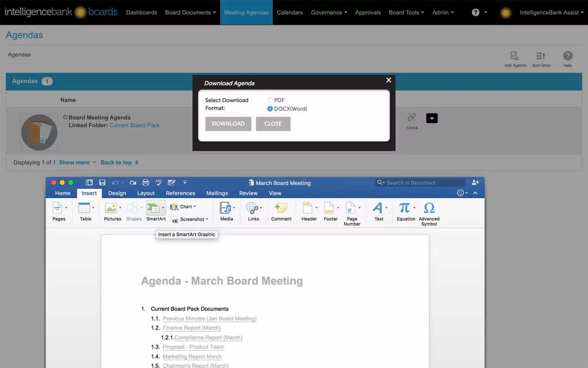Open the Meeting Agendas menu item
This screenshot has width=588, height=368.
pos(246,13)
